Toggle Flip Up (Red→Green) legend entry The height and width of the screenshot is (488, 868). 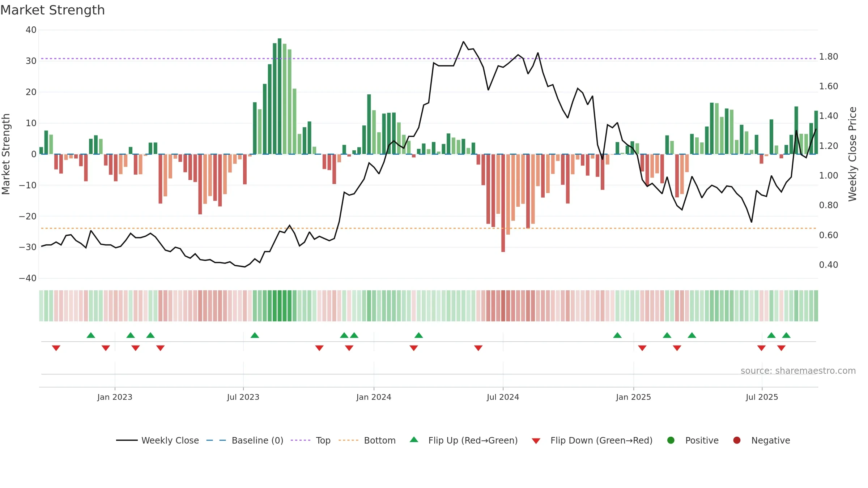click(464, 440)
